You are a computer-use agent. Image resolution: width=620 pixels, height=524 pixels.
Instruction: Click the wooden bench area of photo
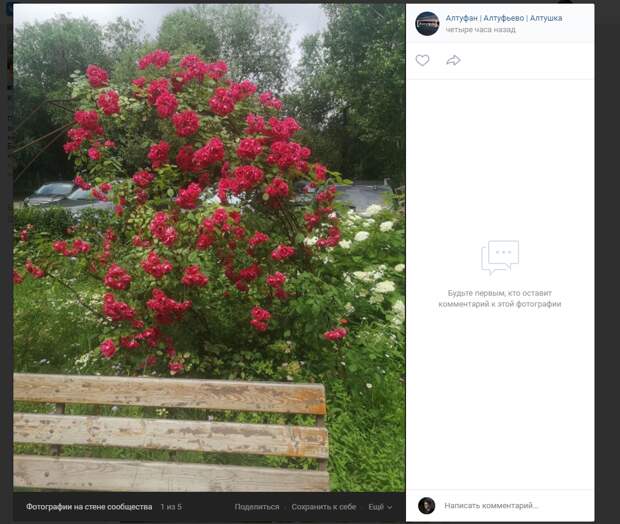tap(170, 433)
